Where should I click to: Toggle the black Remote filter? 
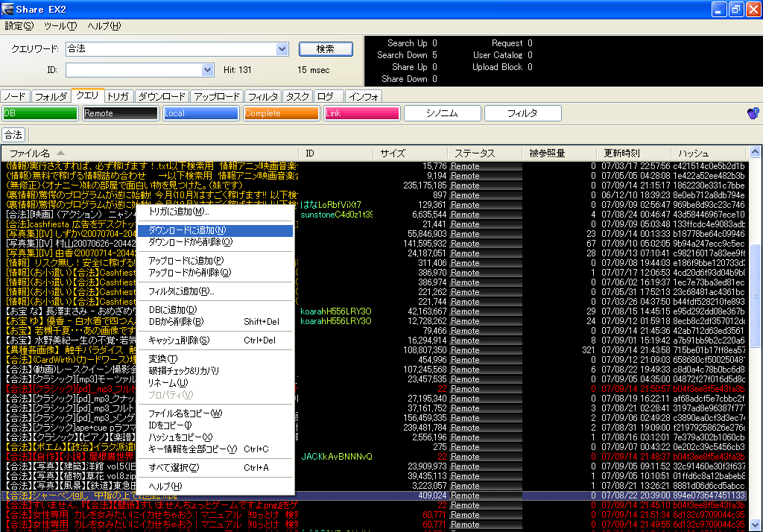pos(120,113)
